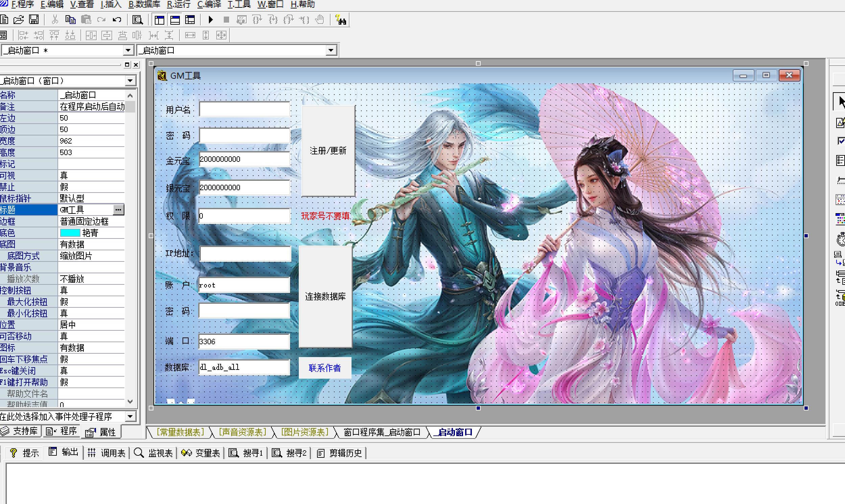Open the F.程序 menu
This screenshot has height=504, width=845.
point(22,4)
